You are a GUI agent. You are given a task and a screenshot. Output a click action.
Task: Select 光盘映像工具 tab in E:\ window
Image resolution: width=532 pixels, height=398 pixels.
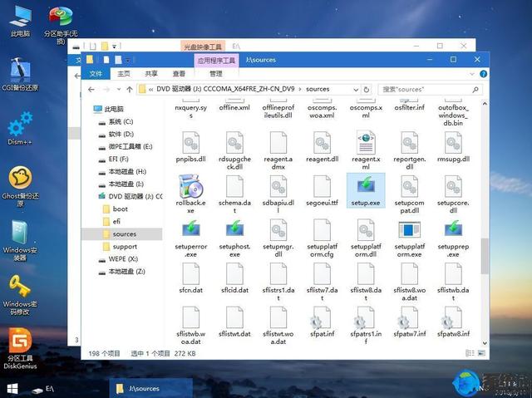[203, 47]
